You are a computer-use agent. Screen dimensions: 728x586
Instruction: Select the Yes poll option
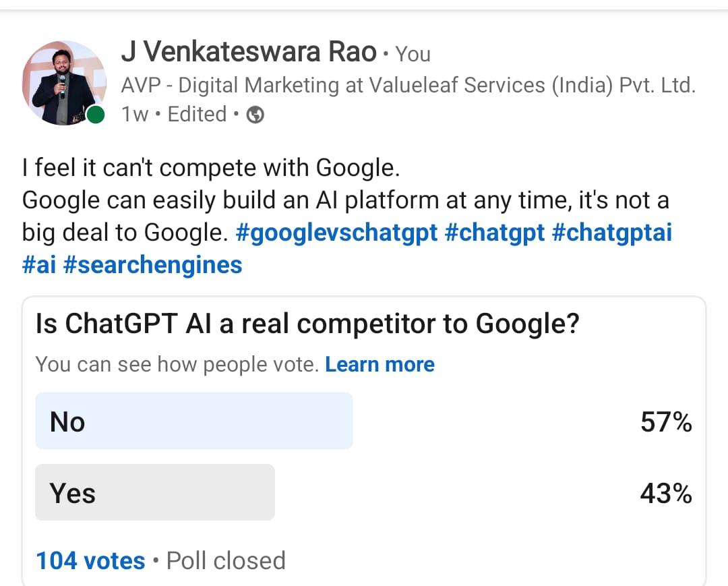[x=155, y=493]
